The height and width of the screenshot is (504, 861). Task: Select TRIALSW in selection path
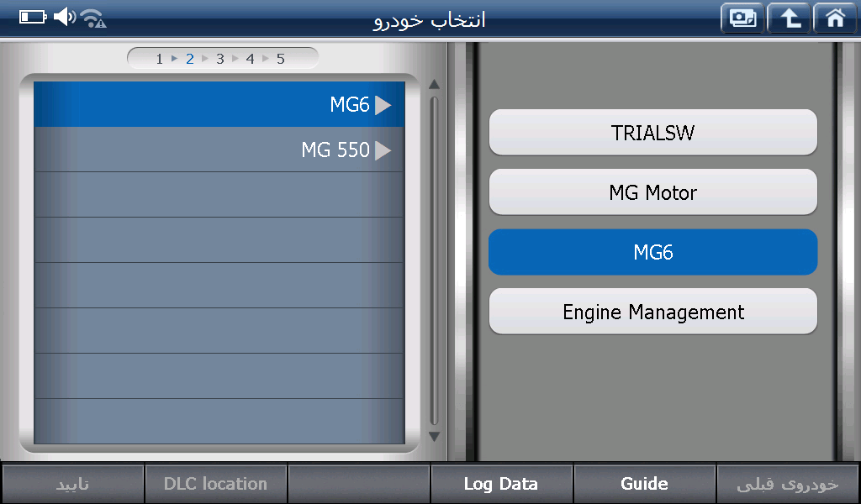[x=652, y=133]
